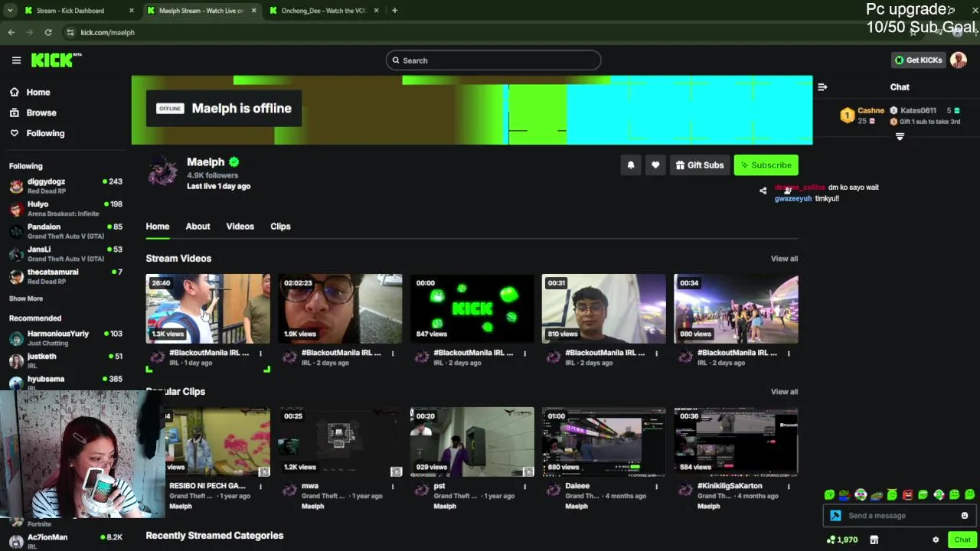980x551 pixels.
Task: Reload the page in browser
Action: pyautogui.click(x=48, y=32)
